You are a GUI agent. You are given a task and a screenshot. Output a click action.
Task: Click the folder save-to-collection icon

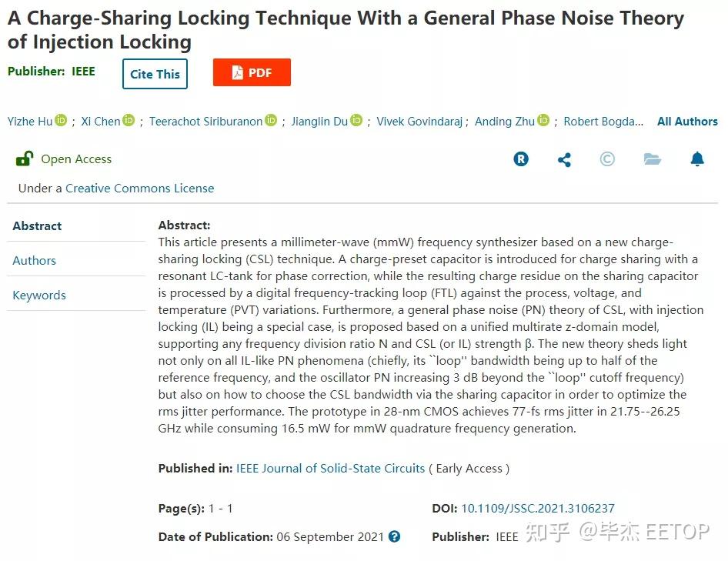652,159
